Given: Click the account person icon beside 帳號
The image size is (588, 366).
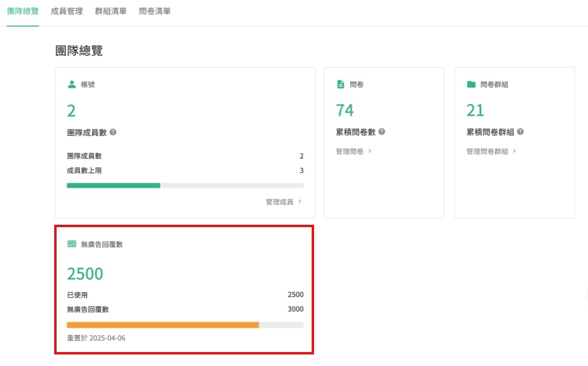Looking at the screenshot, I should (x=72, y=85).
